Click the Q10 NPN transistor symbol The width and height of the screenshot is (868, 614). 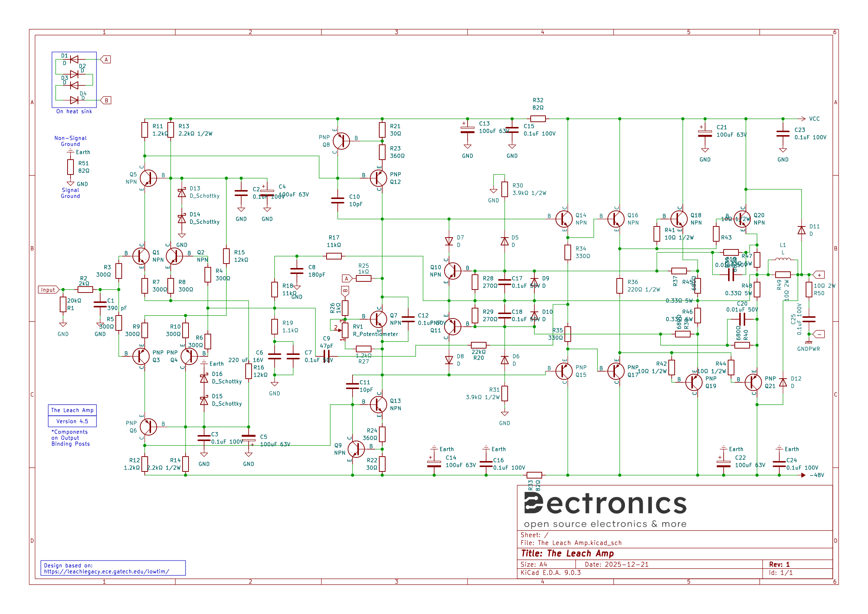452,271
